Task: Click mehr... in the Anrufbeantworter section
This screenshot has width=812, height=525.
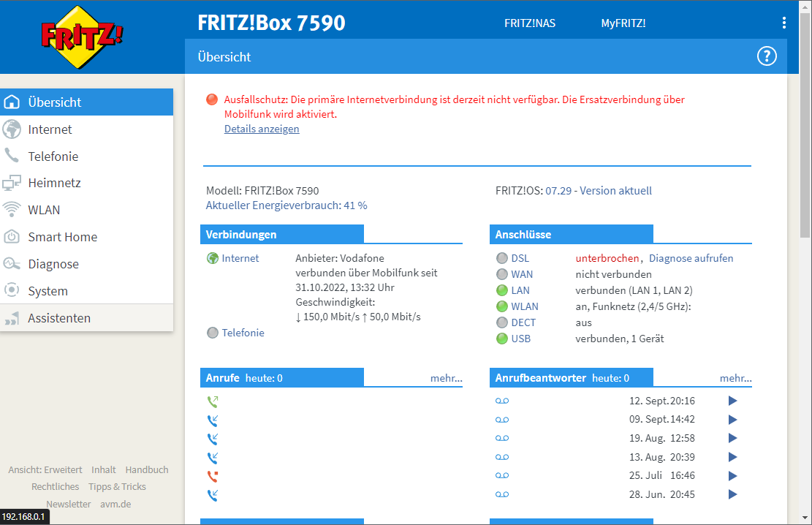Action: click(735, 378)
